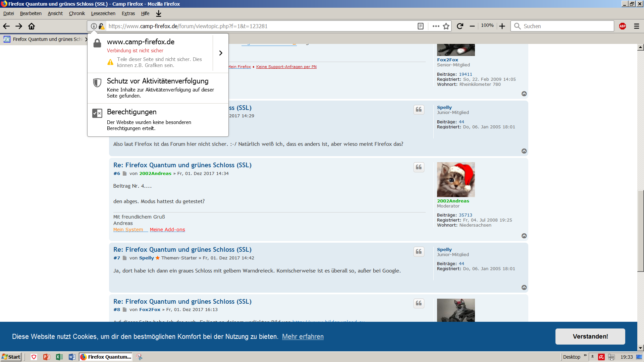Expand connection details arrow in site panel

pyautogui.click(x=220, y=53)
